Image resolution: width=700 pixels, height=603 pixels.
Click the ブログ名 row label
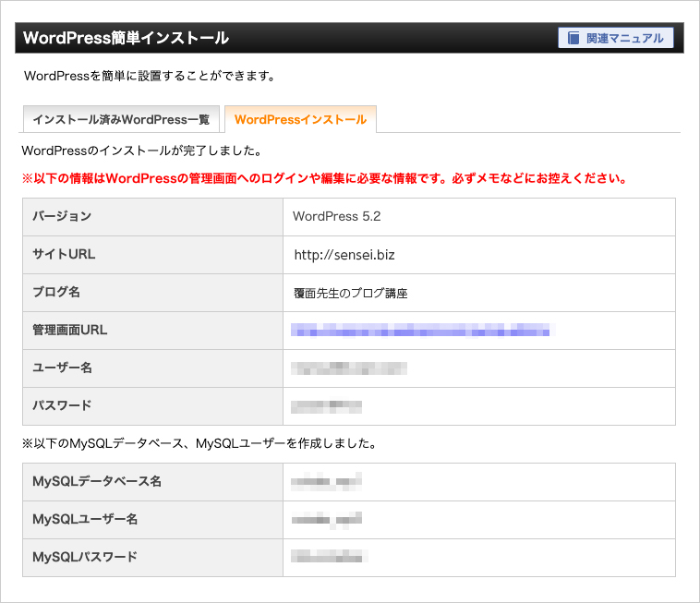click(56, 293)
